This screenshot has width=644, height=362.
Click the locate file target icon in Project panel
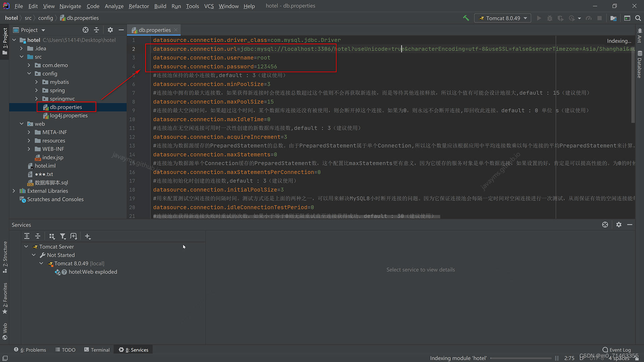coord(86,30)
